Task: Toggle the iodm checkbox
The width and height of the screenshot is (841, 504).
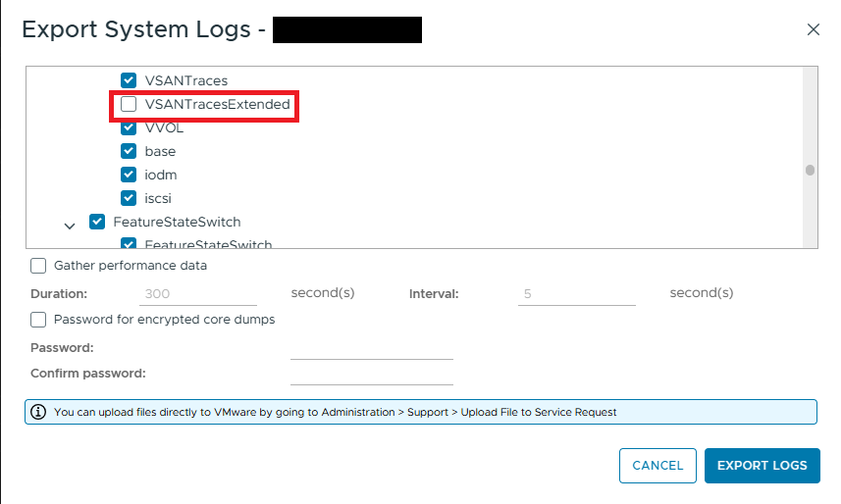Action: (x=129, y=175)
